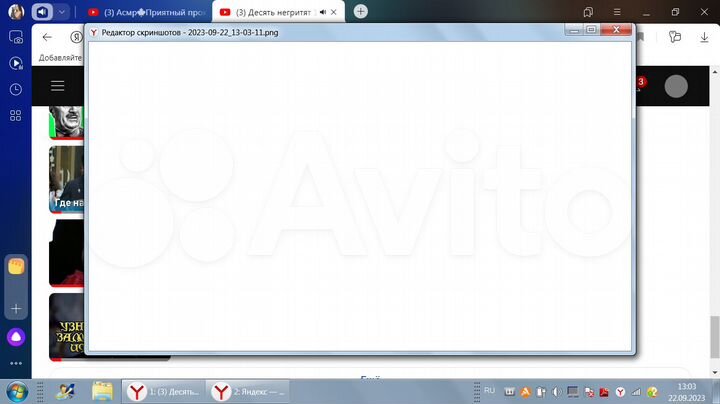Click the YouTube page vertical scrollbar
This screenshot has width=720, height=404.
pyautogui.click(x=714, y=333)
